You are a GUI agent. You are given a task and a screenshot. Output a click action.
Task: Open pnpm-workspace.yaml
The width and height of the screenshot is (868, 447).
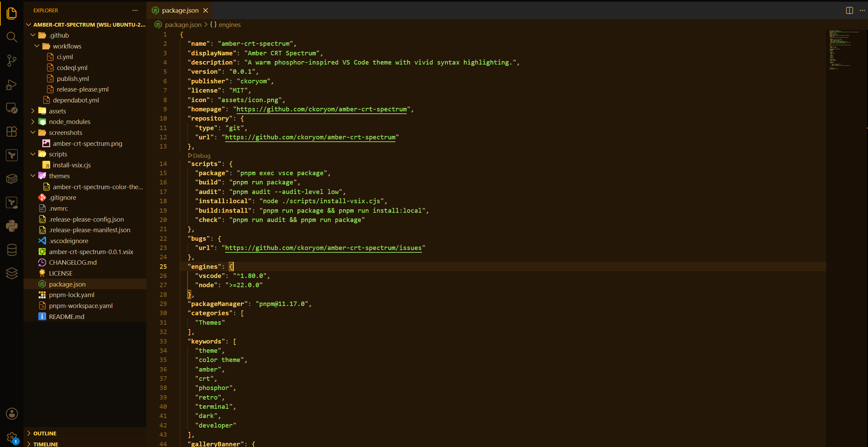[85, 306]
